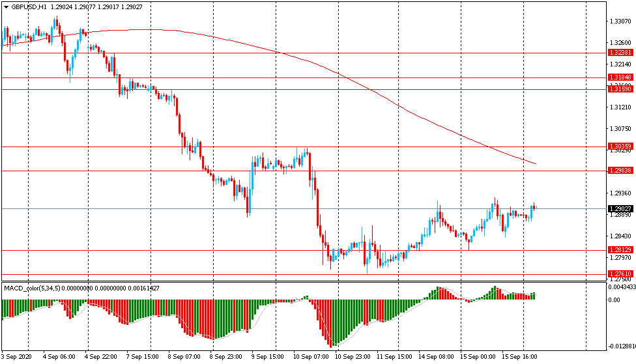Select the horizontal line at 1.32381

click(304, 53)
